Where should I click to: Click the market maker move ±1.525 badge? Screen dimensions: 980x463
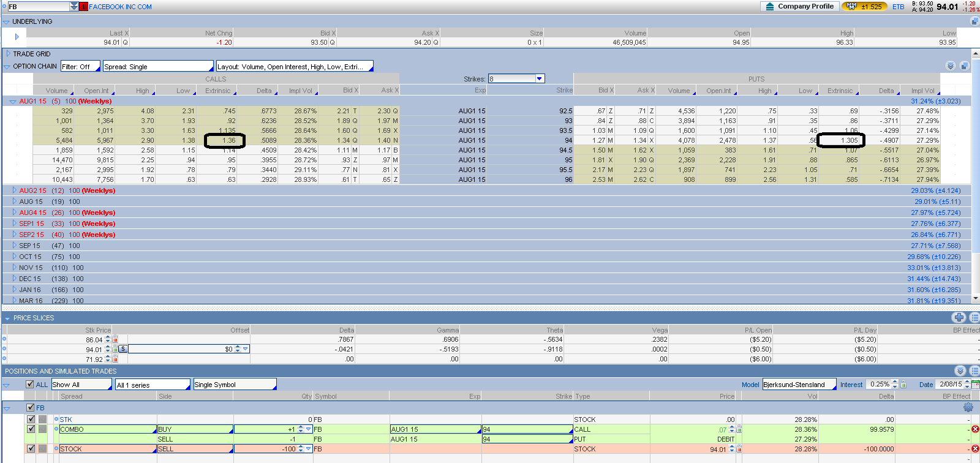pyautogui.click(x=864, y=7)
